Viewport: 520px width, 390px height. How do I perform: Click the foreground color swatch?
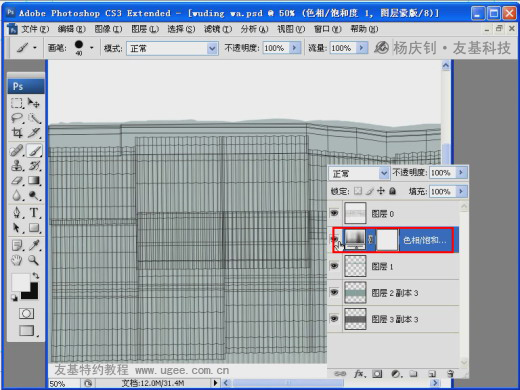click(21, 282)
